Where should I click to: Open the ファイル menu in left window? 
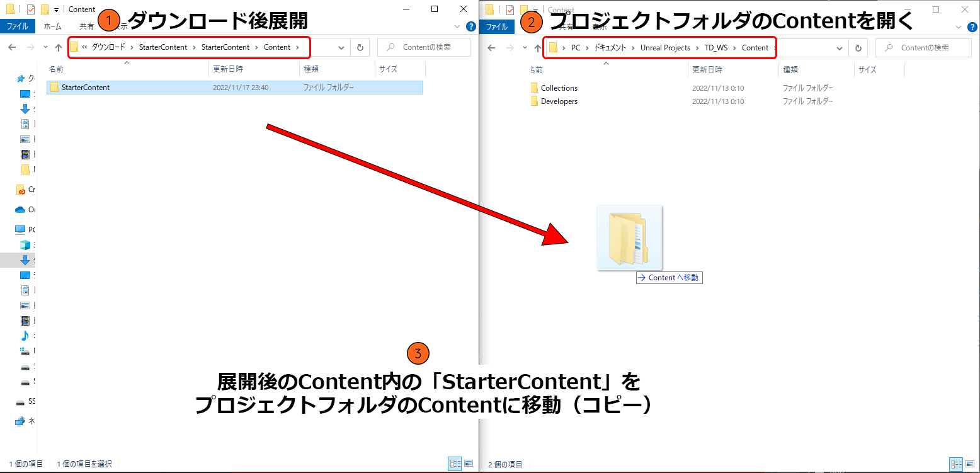(17, 26)
